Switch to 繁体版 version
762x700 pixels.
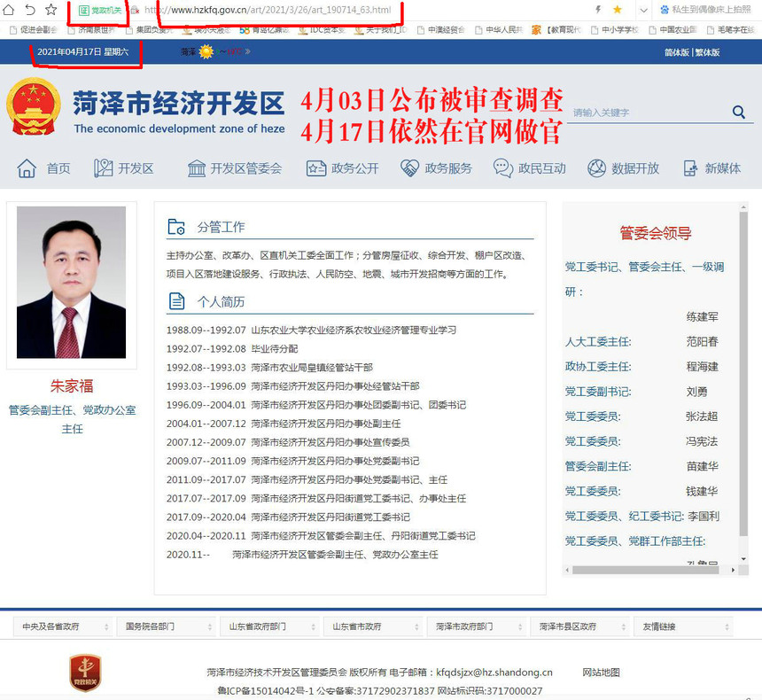(708, 52)
